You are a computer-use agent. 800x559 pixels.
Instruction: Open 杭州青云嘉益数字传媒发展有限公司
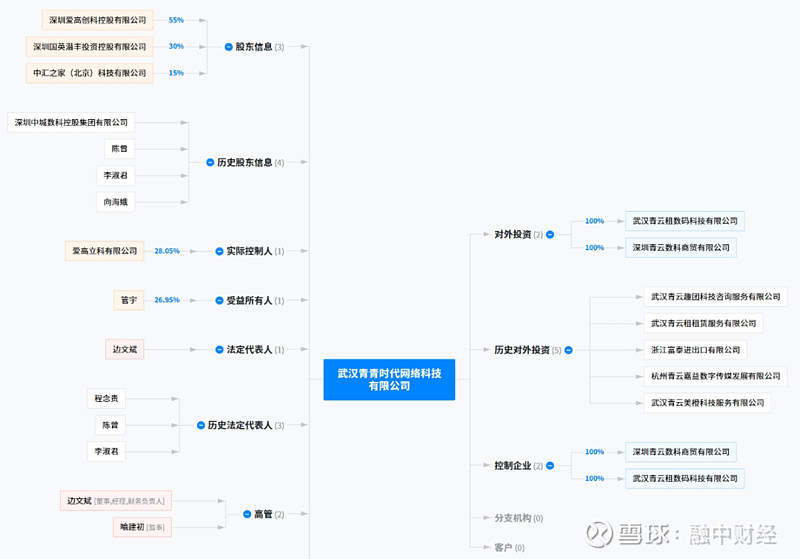[715, 376]
